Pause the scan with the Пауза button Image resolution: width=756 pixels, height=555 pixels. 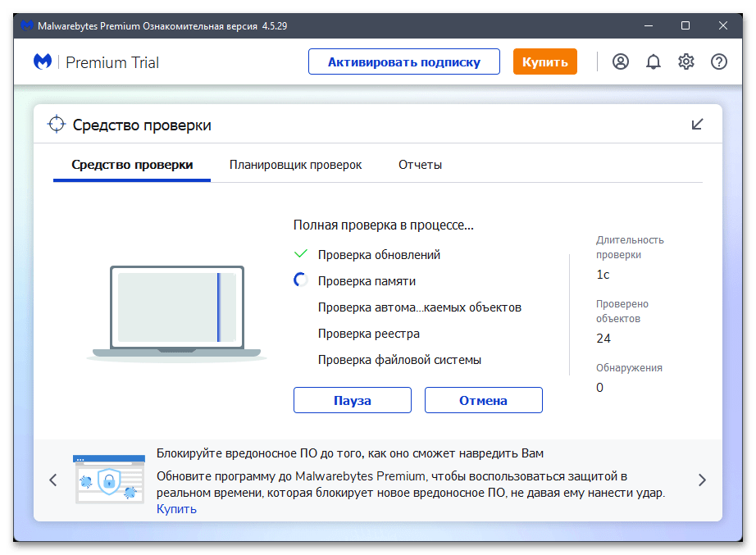[x=353, y=400]
